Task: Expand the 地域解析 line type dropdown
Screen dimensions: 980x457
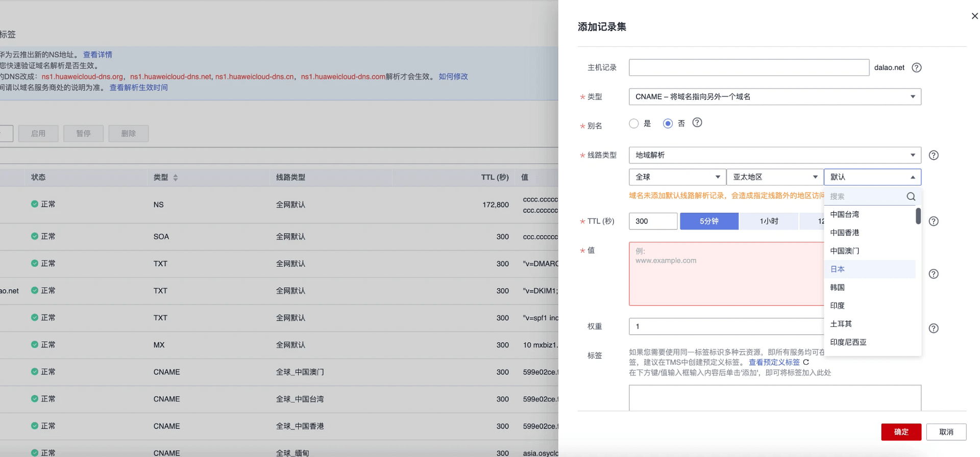Action: point(774,155)
